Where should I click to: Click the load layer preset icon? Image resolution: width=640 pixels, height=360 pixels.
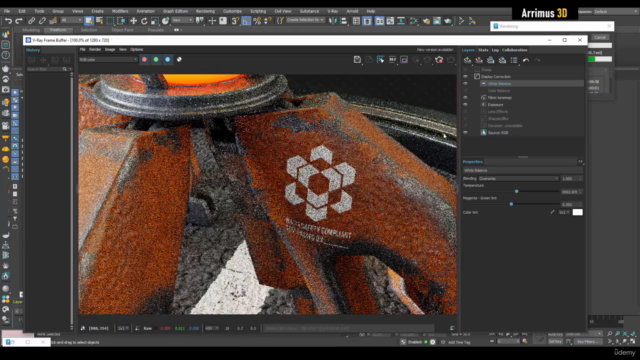[x=502, y=60]
